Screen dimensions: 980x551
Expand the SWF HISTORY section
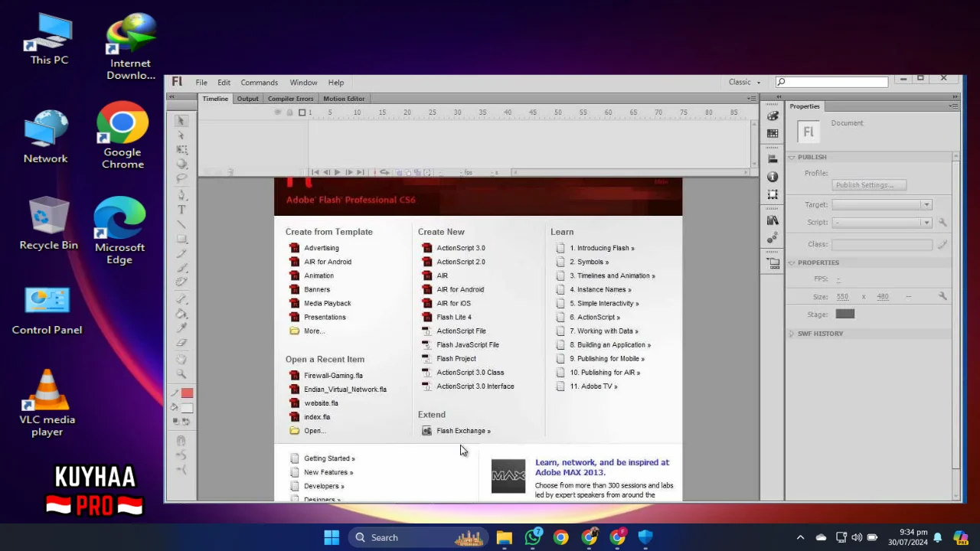click(x=792, y=334)
